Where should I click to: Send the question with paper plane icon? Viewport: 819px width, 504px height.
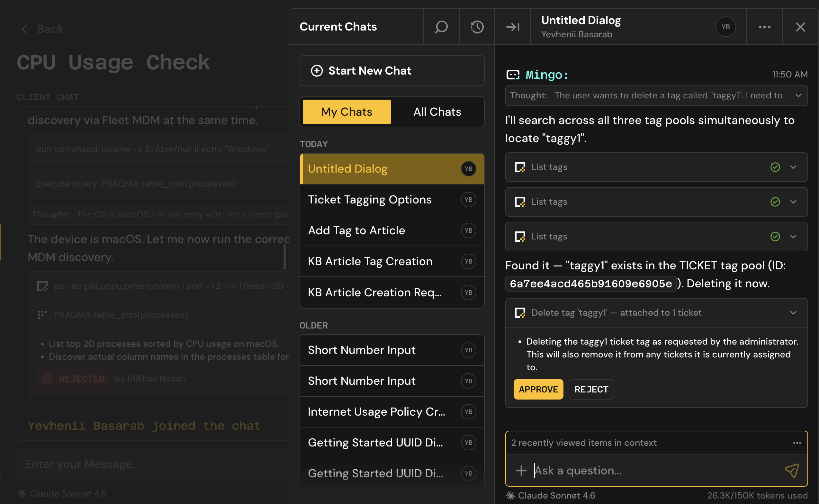(x=792, y=470)
